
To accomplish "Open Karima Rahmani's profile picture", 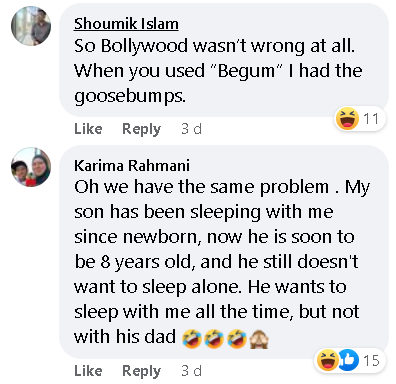I will tap(31, 167).
